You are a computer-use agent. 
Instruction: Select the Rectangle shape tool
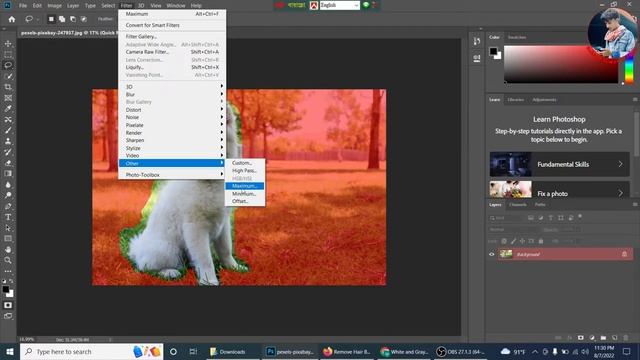coord(8,238)
